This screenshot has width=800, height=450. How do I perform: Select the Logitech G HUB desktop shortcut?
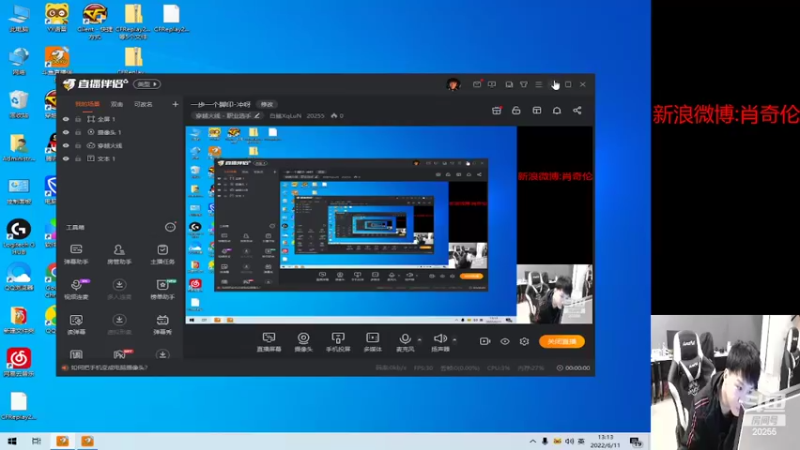click(x=19, y=237)
